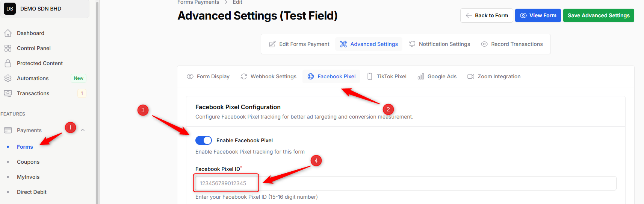This screenshot has width=644, height=204.
Task: Expand the DEMO SDN BHD account switcher
Action: [x=45, y=9]
